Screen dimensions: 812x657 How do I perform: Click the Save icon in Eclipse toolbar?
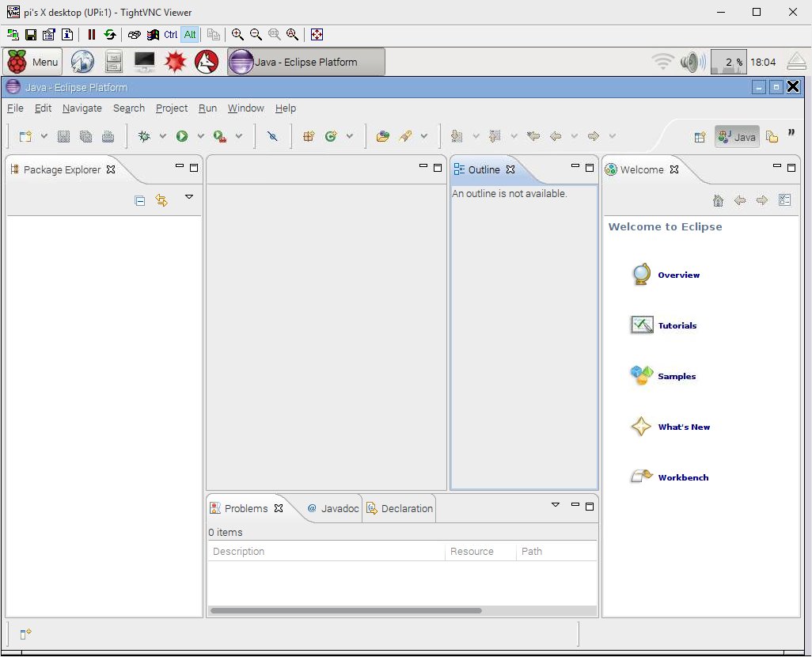coord(63,136)
